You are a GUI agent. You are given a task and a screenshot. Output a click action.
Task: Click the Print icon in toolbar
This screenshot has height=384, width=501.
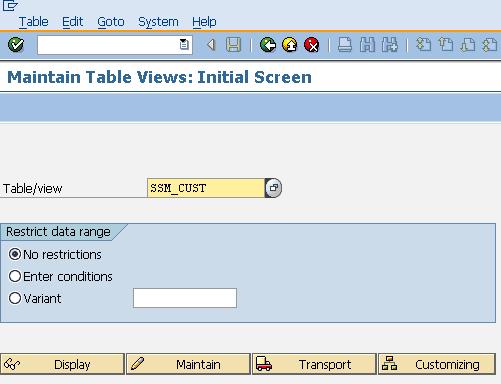click(345, 45)
